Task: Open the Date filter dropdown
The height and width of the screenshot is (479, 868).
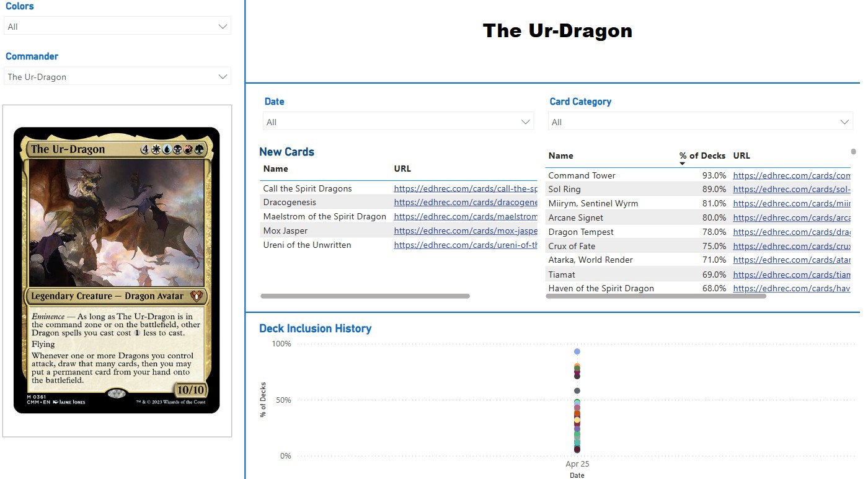Action: point(398,122)
